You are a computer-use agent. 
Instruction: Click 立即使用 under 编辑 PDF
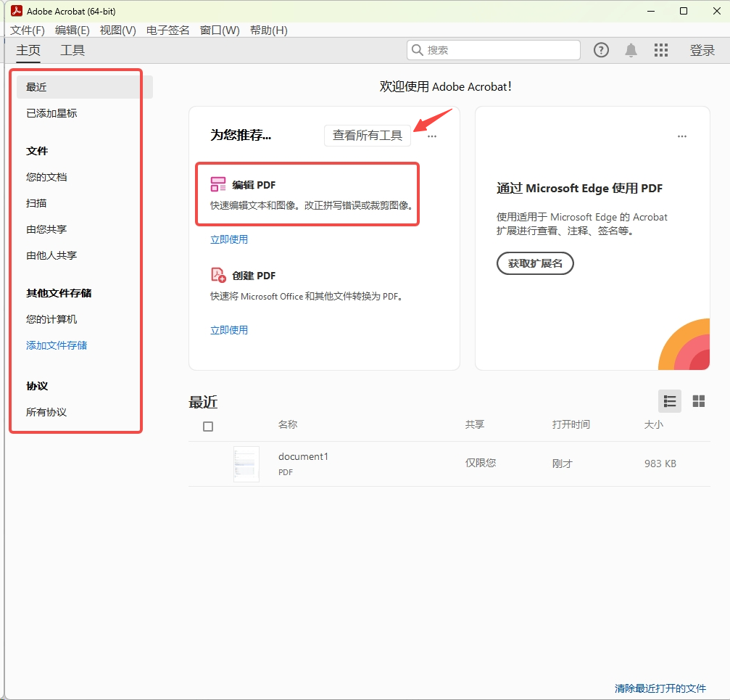click(x=229, y=239)
